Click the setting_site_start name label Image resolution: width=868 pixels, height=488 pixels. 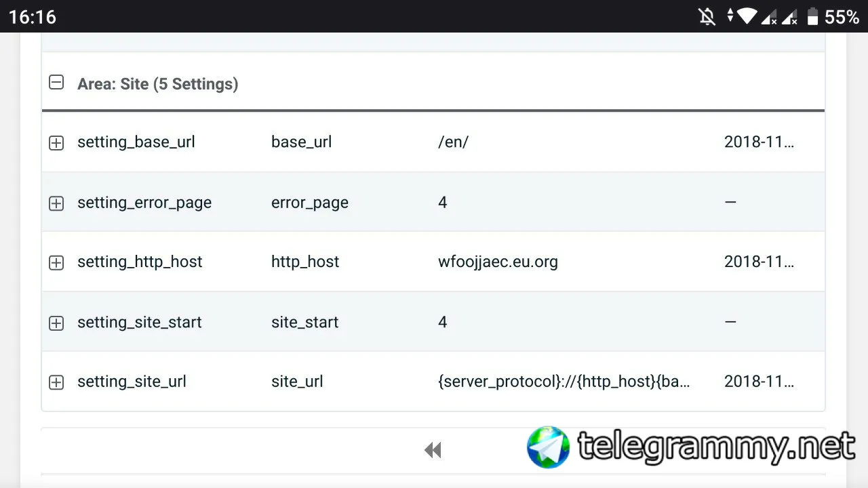click(x=140, y=322)
